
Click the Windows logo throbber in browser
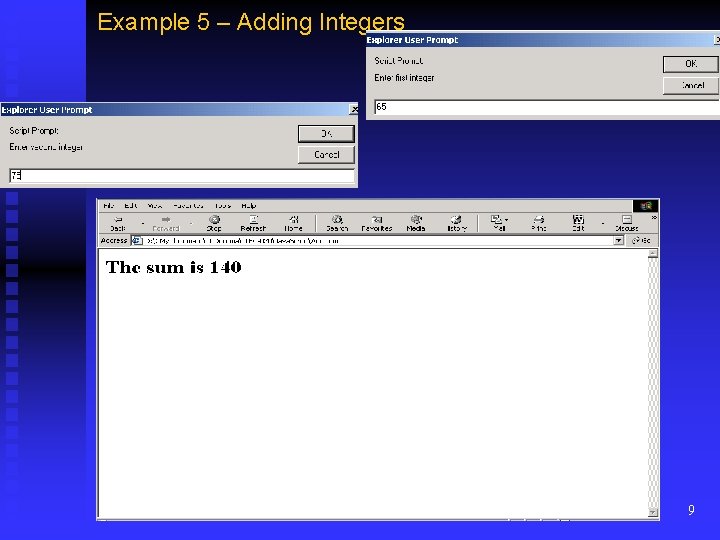pyautogui.click(x=645, y=206)
